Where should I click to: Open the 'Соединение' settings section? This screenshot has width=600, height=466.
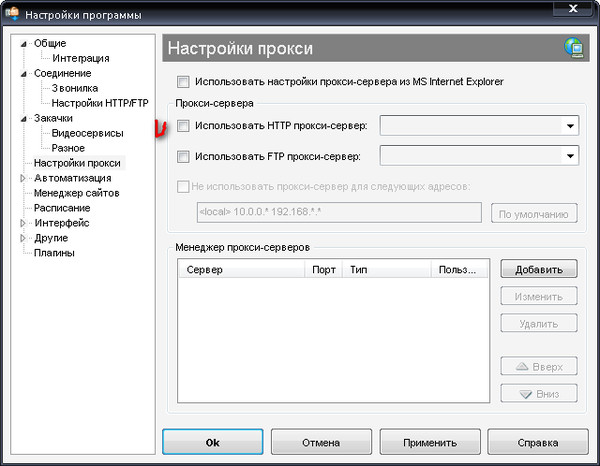click(62, 73)
